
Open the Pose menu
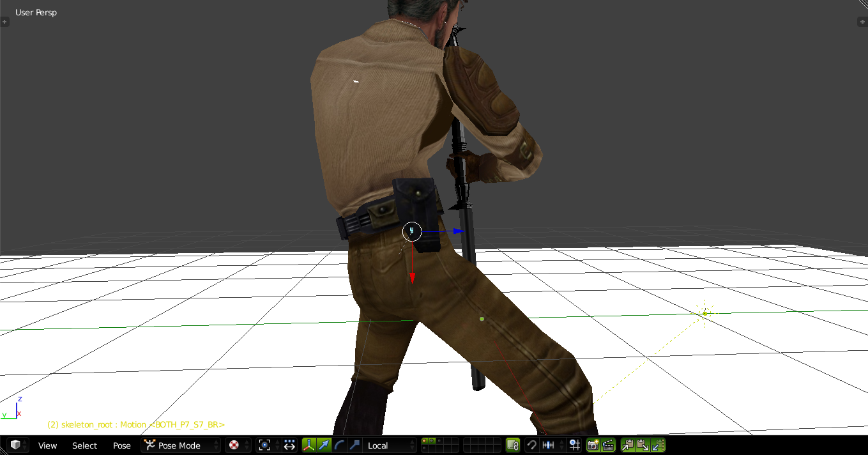[121, 445]
